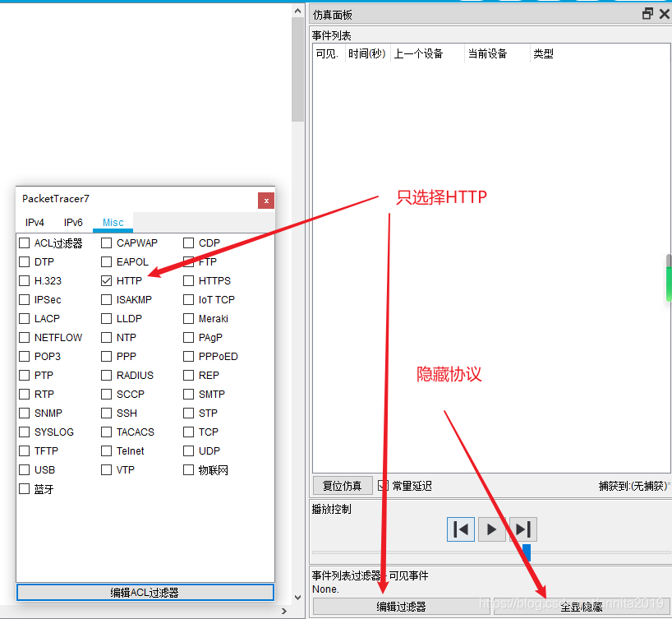This screenshot has width=672, height=619.
Task: Enable the 蓝牙 checkbox
Action: tap(25, 488)
